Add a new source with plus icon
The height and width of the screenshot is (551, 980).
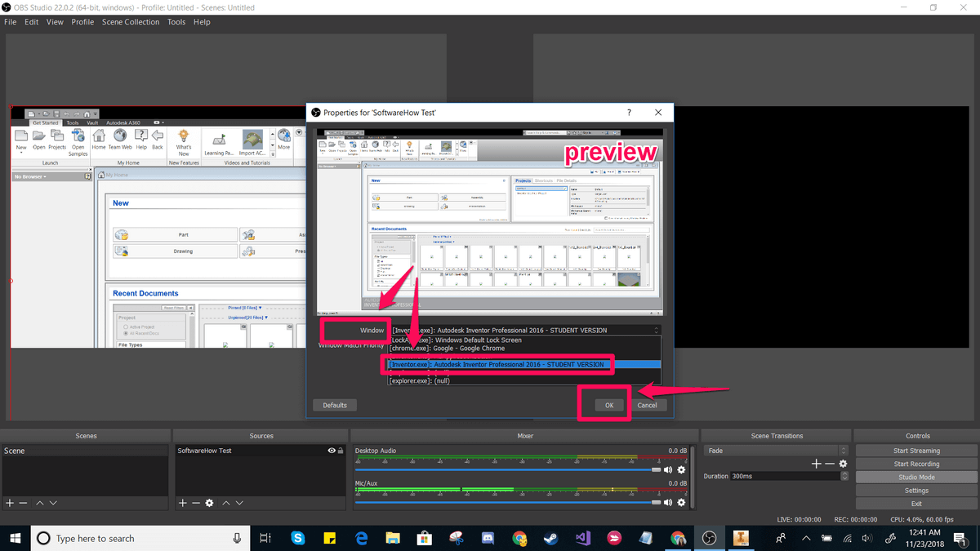[183, 503]
